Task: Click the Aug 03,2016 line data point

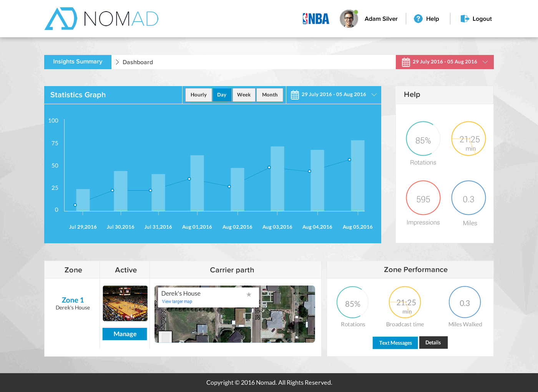Action: coord(269,168)
